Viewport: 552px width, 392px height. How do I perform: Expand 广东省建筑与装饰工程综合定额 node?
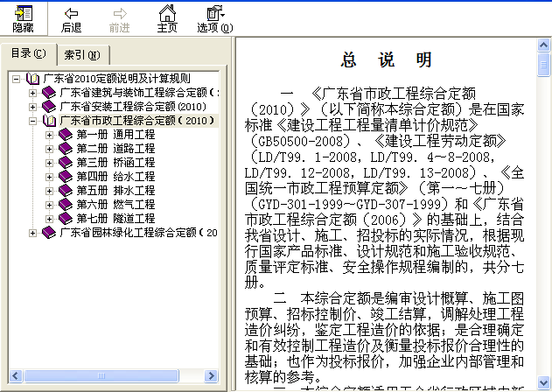click(32, 93)
